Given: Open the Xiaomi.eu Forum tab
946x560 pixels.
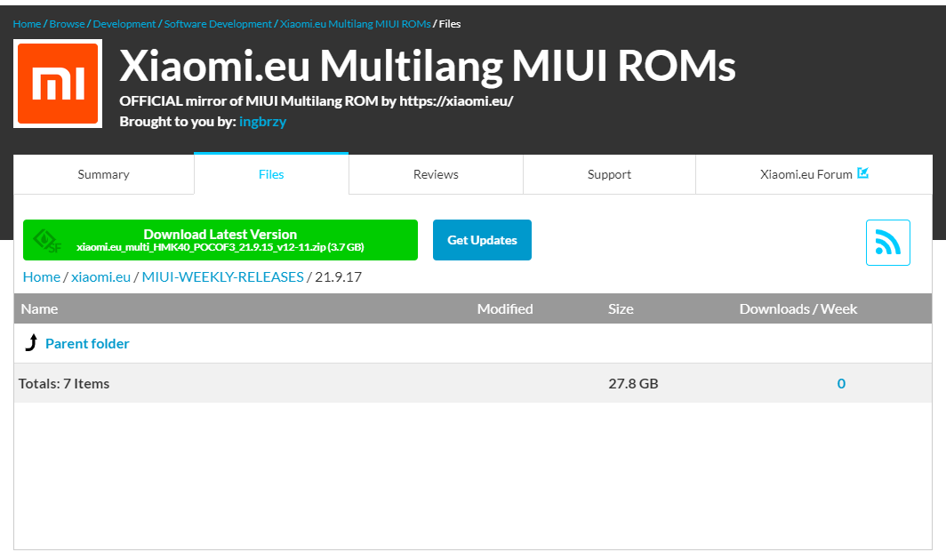Looking at the screenshot, I should [x=814, y=174].
